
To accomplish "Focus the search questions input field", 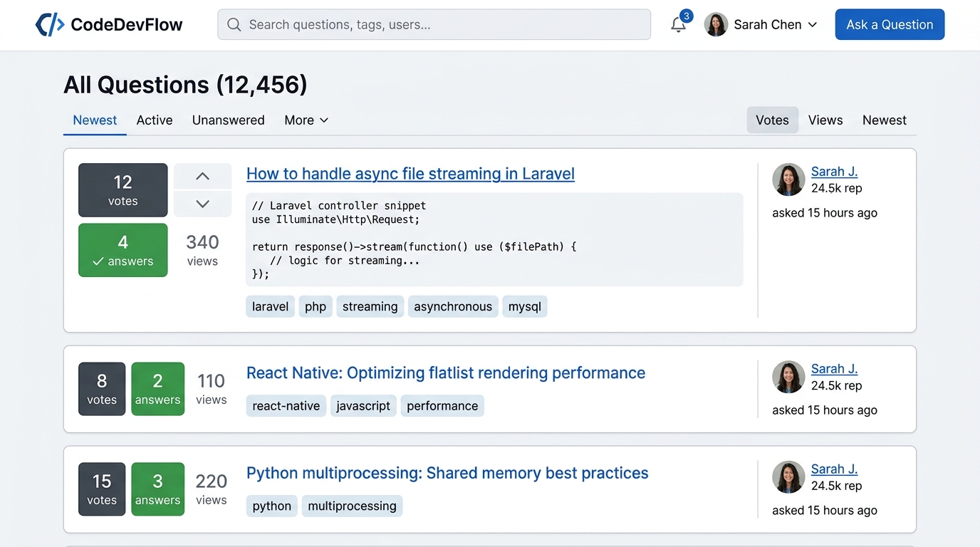I will [434, 25].
